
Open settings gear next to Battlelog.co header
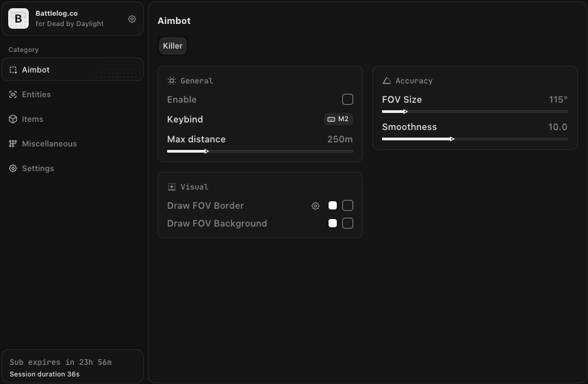(x=132, y=18)
